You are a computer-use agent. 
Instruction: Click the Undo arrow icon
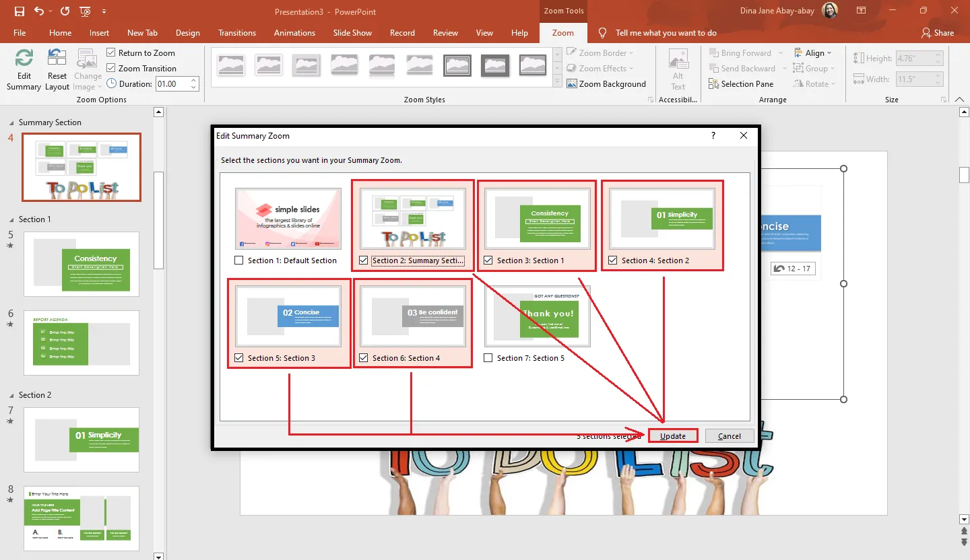(x=39, y=11)
